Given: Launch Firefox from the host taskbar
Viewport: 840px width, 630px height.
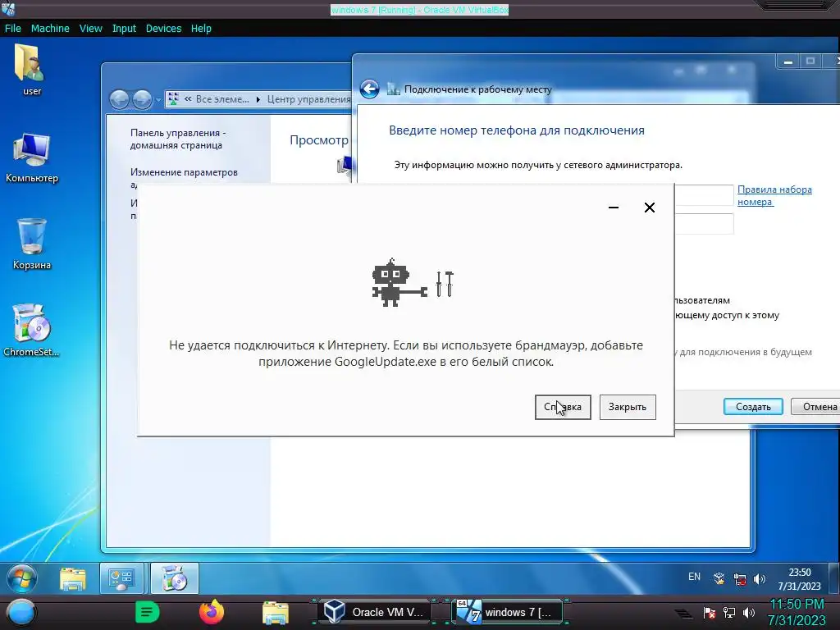Looking at the screenshot, I should click(212, 612).
